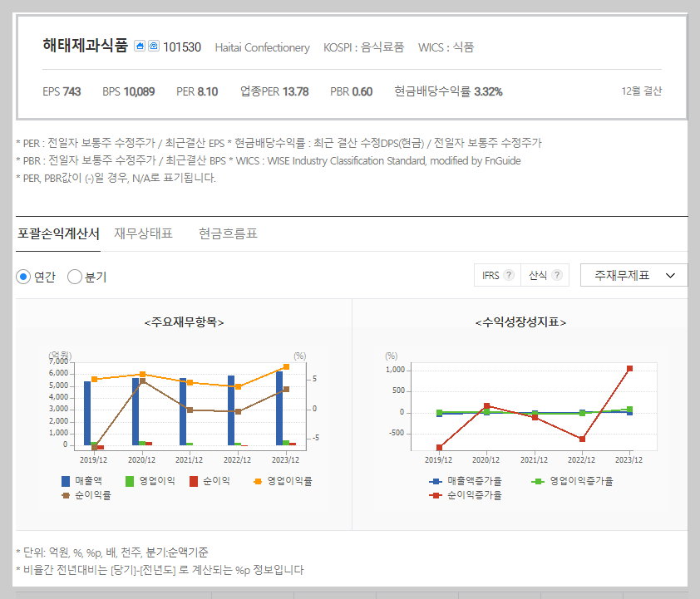Click the 현금배당수익률 3.32% value
The image size is (700, 599).
448,91
